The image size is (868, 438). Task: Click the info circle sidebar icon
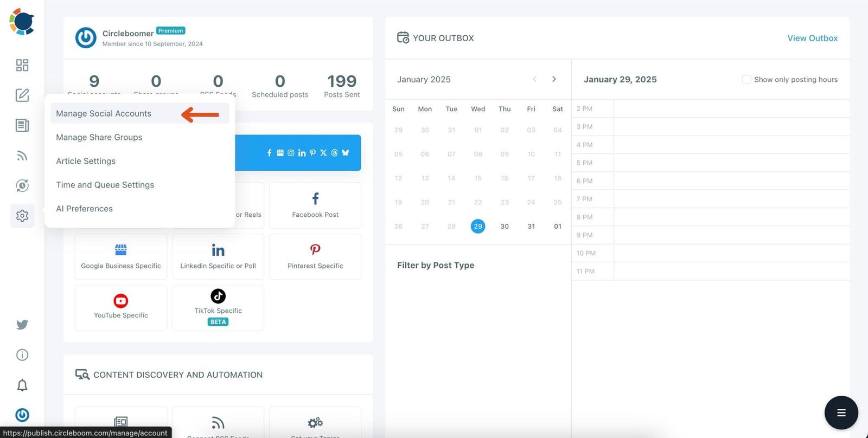point(22,355)
